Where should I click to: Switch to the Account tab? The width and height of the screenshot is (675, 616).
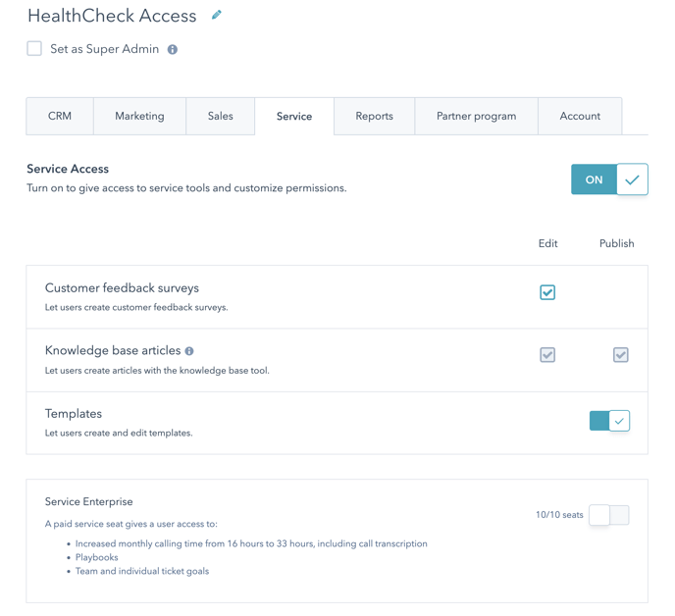[580, 116]
